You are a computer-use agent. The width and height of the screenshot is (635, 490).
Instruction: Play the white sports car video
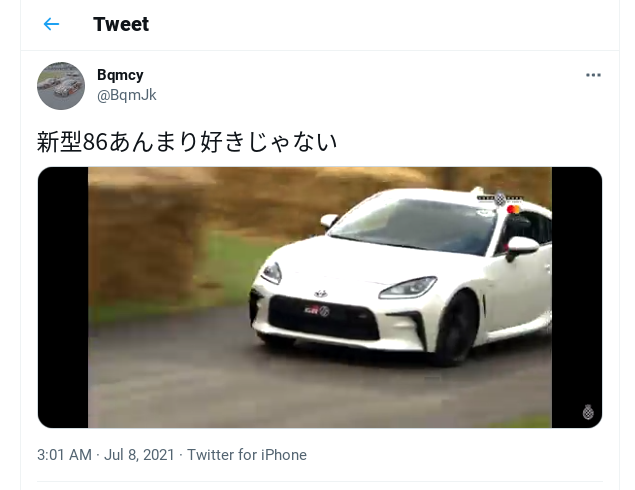320,297
